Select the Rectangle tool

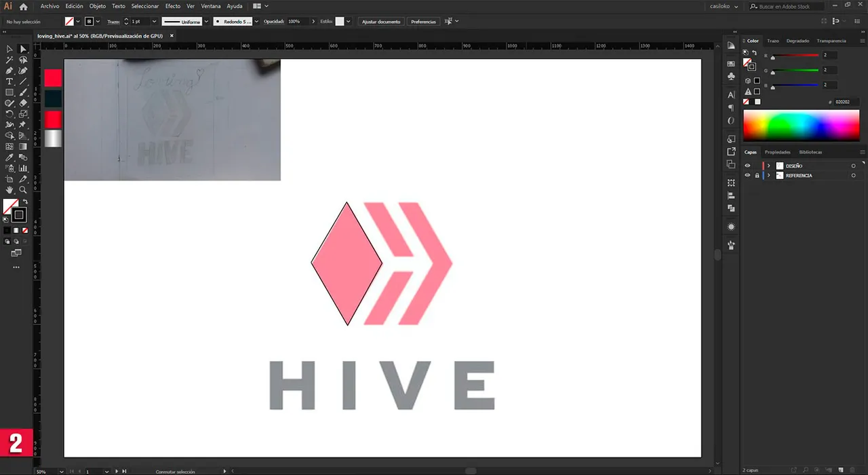(x=9, y=92)
